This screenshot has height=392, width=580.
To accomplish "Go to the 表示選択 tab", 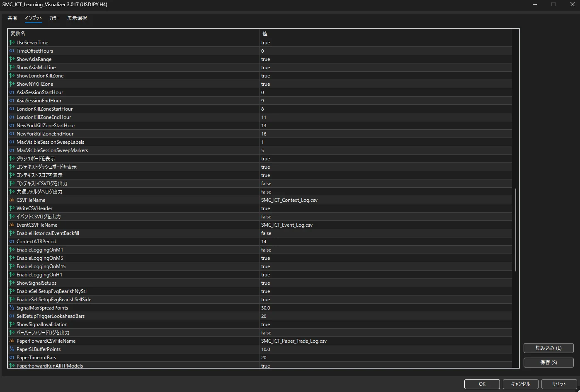I will click(x=77, y=18).
